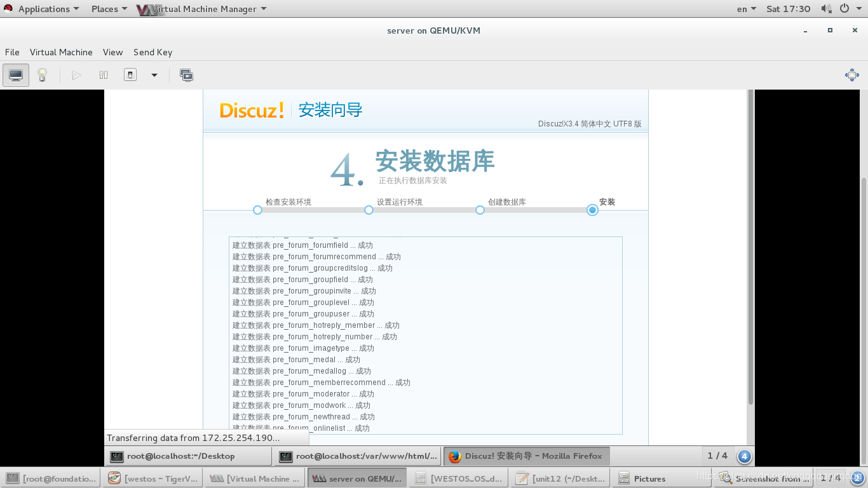Click the '设置运行环境' step label
The image size is (868, 488).
400,202
